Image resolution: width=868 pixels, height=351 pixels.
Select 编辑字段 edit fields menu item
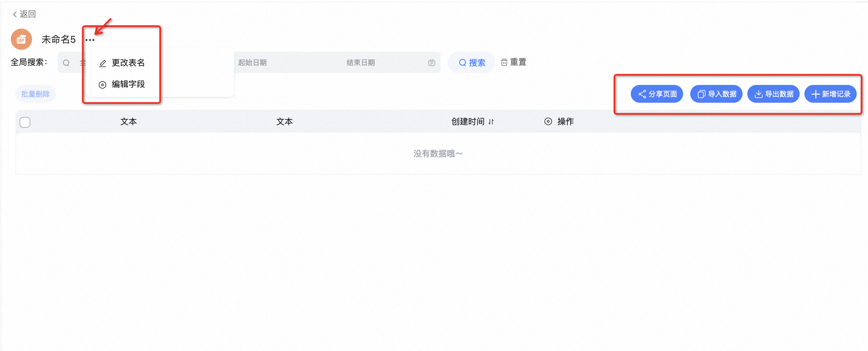click(x=128, y=84)
